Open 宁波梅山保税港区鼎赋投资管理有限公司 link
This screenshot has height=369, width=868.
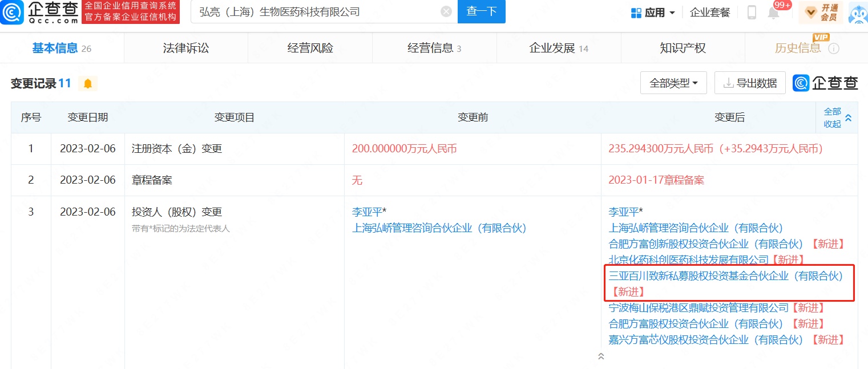(x=699, y=308)
